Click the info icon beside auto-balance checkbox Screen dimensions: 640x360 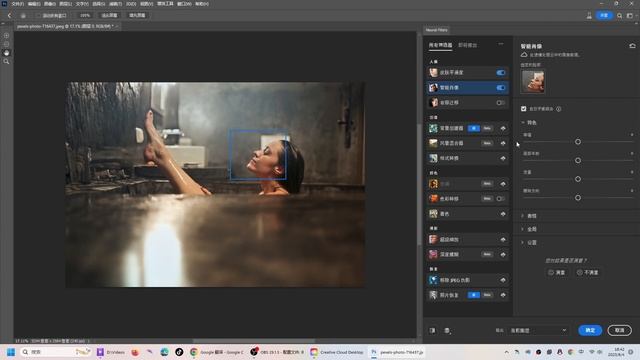pos(558,109)
